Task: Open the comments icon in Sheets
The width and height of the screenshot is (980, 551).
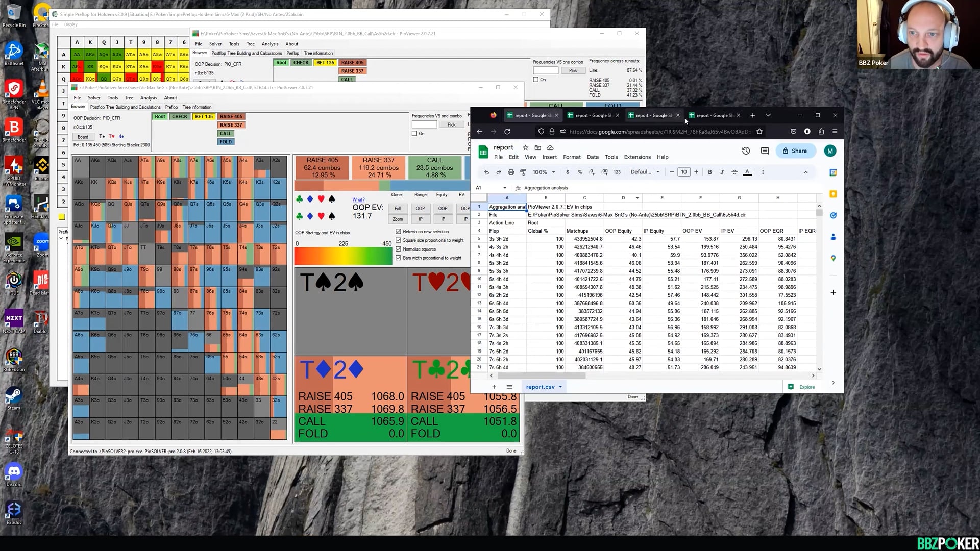Action: 764,151
